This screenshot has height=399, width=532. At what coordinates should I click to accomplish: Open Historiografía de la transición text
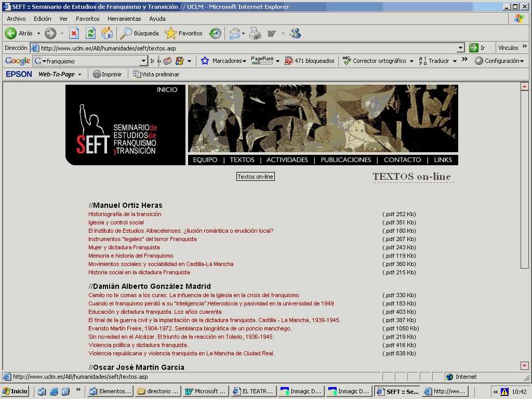click(125, 214)
